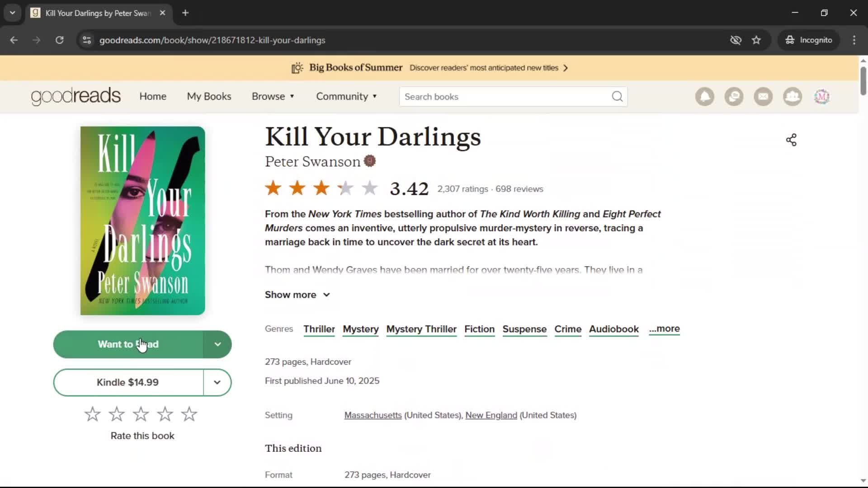The image size is (868, 488).
Task: Rate this book five stars
Action: 189,414
